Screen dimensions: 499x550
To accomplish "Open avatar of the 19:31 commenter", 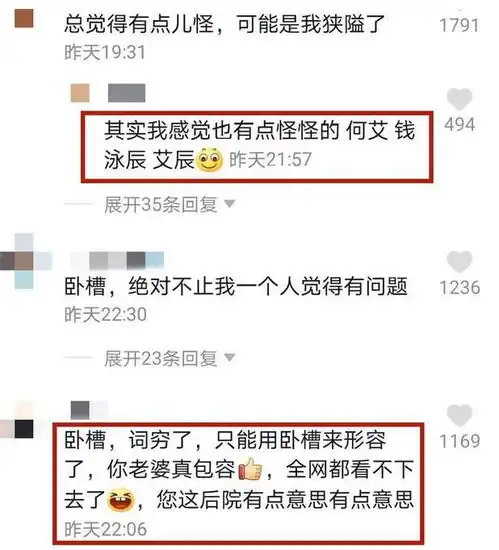I will [x=24, y=18].
